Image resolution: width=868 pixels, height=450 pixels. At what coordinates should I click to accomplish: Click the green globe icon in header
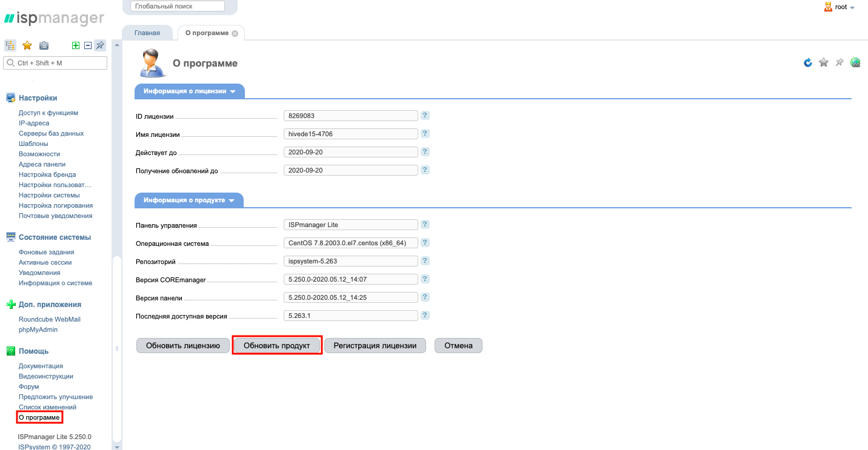(x=855, y=62)
